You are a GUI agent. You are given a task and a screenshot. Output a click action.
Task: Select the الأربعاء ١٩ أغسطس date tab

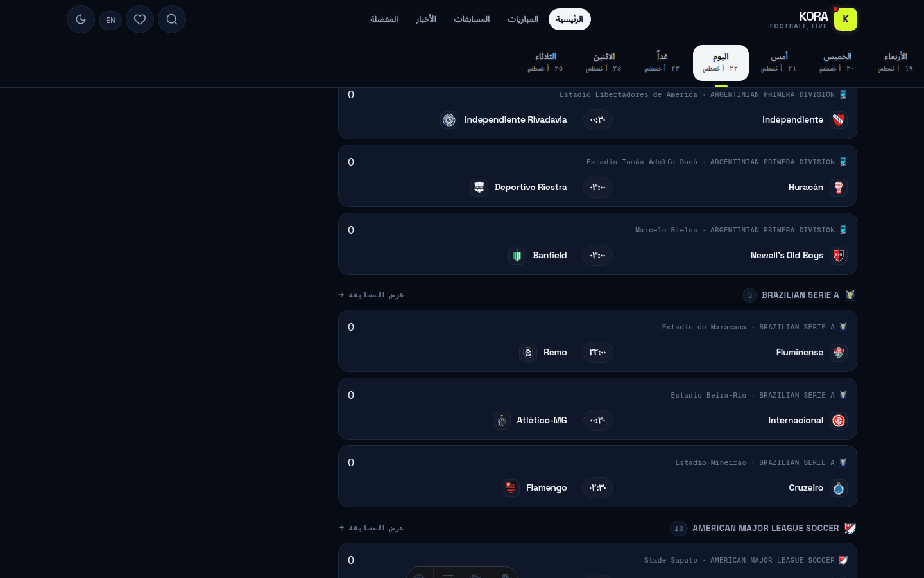(x=895, y=62)
